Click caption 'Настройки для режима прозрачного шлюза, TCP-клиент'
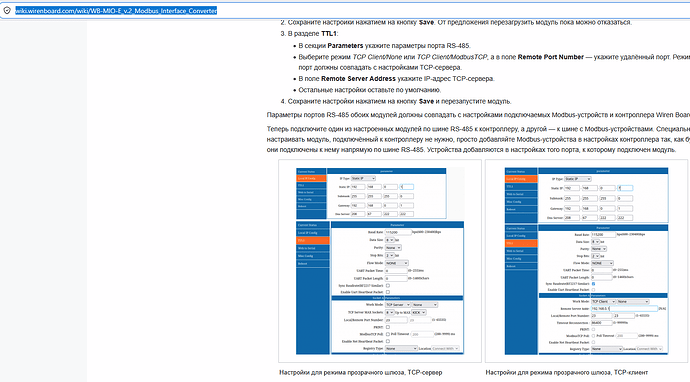This screenshot has width=690, height=382. coord(567,372)
